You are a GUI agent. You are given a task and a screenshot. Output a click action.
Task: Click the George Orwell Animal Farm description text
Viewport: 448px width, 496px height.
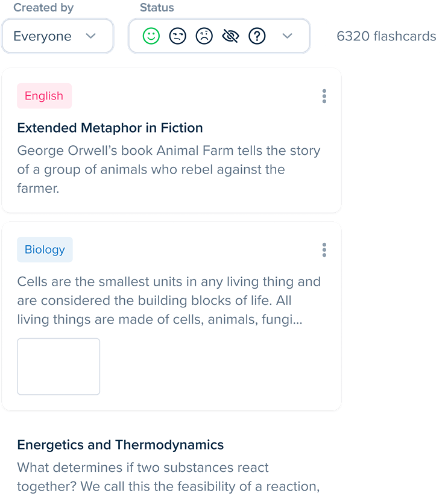click(x=169, y=169)
